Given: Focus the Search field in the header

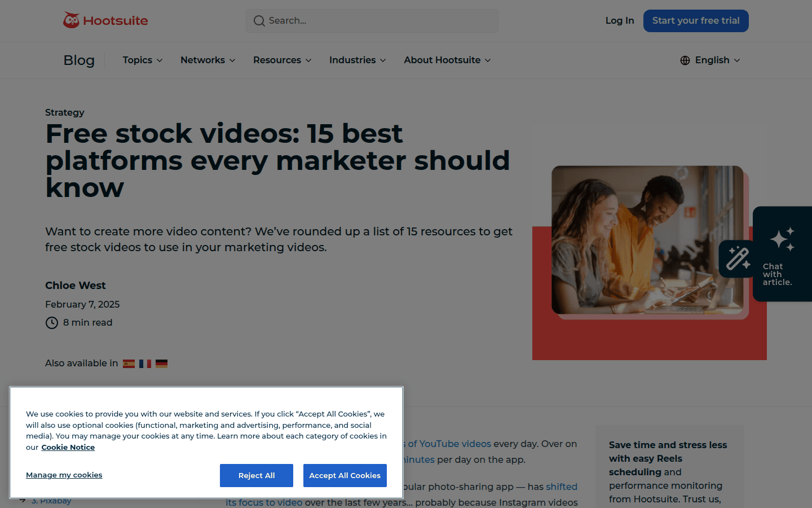Looking at the screenshot, I should [372, 21].
